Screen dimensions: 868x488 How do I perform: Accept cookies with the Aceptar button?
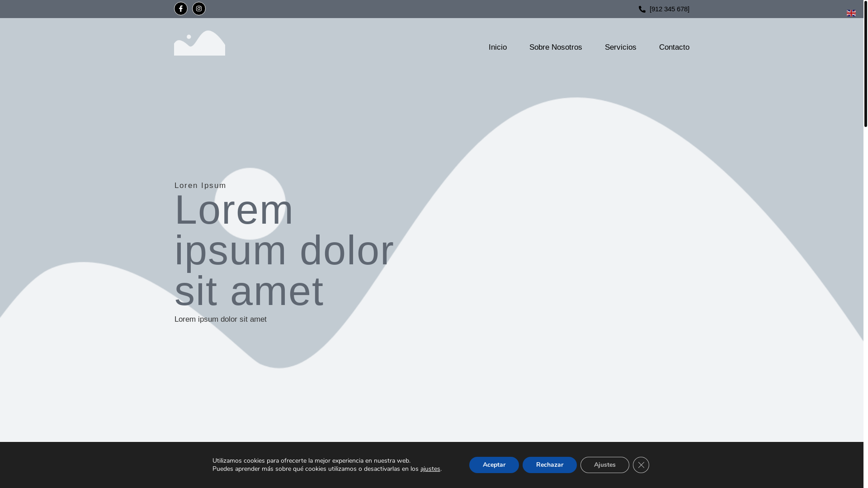tap(494, 465)
